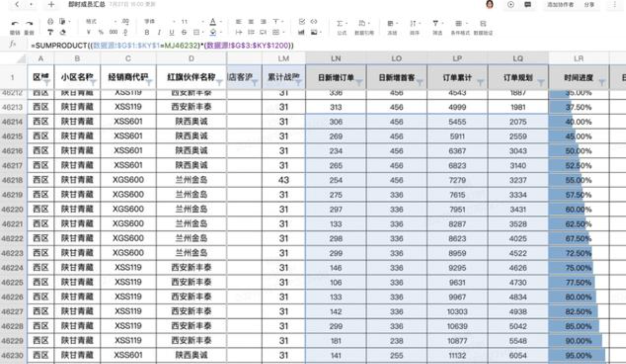This screenshot has height=364, width=626.
Task: Select the 90.00% time progress cell
Action: point(579,340)
